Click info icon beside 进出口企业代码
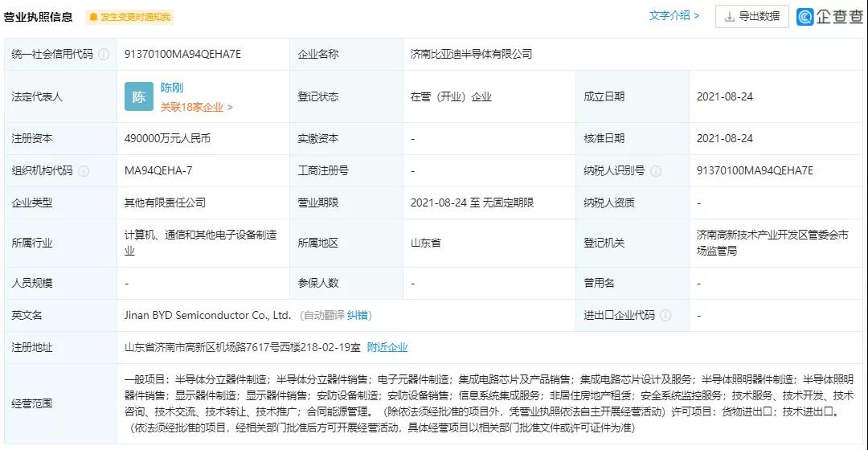The width and height of the screenshot is (868, 450). [x=665, y=316]
